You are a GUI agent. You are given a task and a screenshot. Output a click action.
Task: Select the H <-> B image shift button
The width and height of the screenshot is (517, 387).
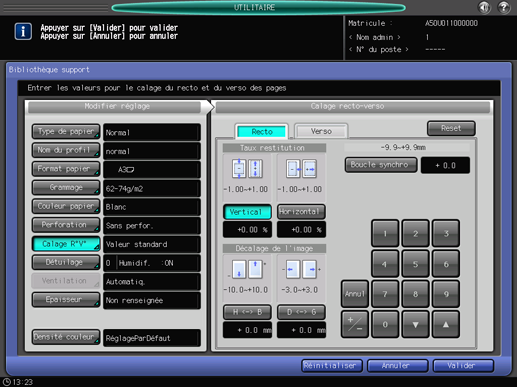tap(247, 312)
